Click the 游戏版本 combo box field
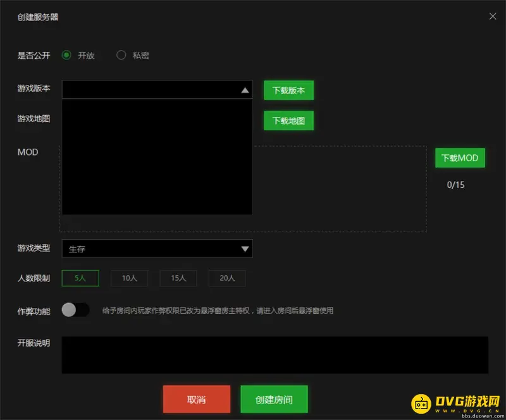The height and width of the screenshot is (420, 506). click(x=151, y=90)
